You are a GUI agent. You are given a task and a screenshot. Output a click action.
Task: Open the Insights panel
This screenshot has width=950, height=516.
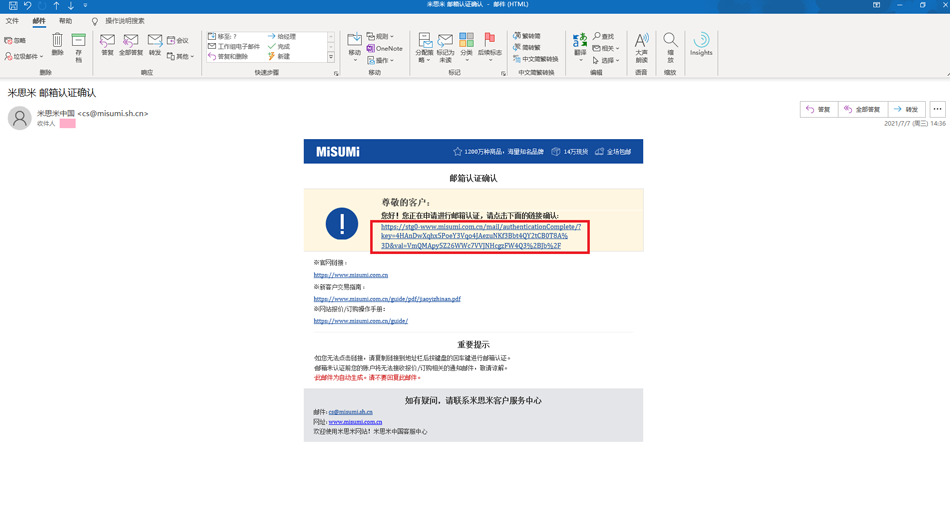pyautogui.click(x=701, y=44)
